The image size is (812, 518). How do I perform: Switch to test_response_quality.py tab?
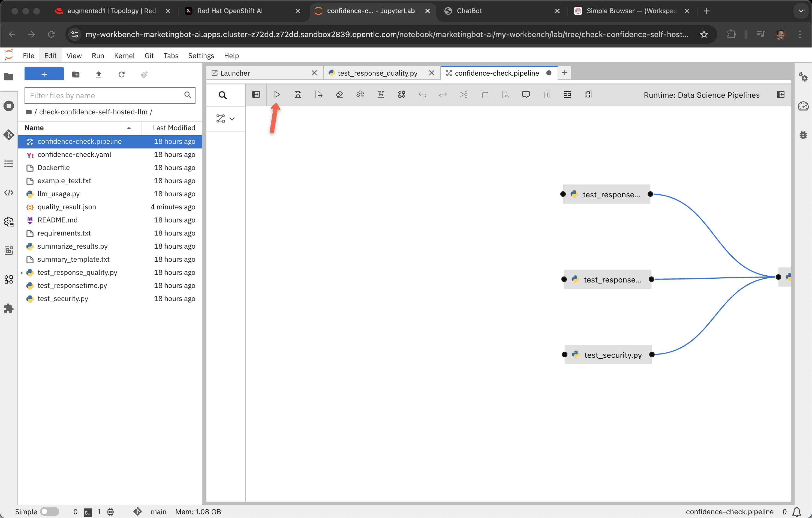(x=377, y=73)
